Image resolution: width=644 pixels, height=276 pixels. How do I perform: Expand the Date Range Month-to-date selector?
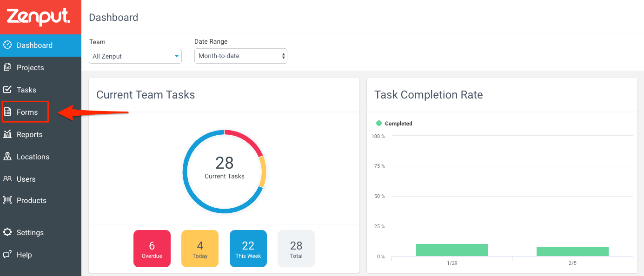tap(240, 56)
